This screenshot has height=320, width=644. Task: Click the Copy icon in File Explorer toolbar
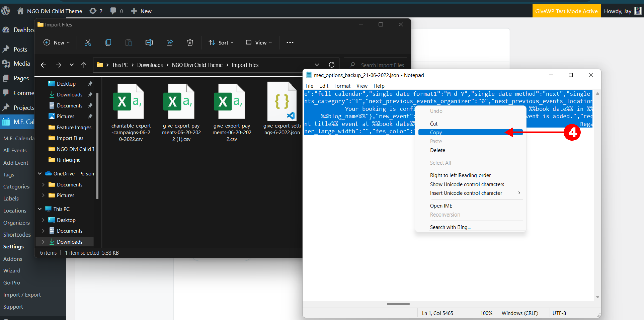click(108, 43)
